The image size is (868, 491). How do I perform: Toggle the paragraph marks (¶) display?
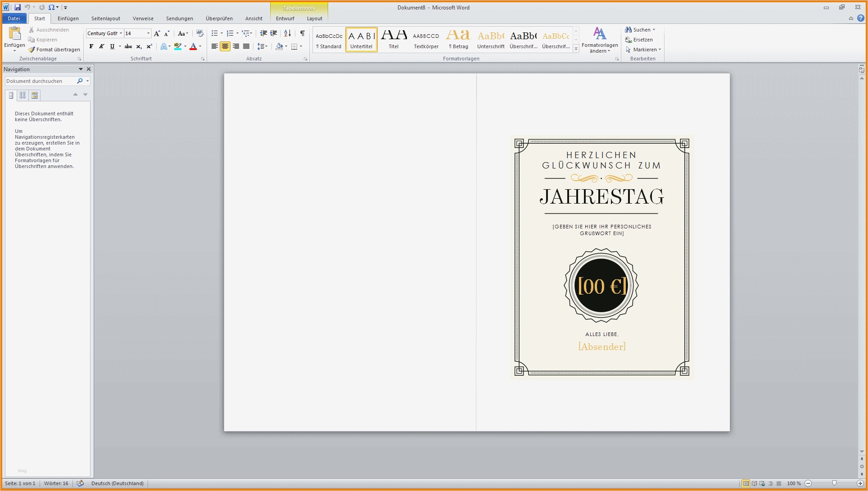pos(302,33)
